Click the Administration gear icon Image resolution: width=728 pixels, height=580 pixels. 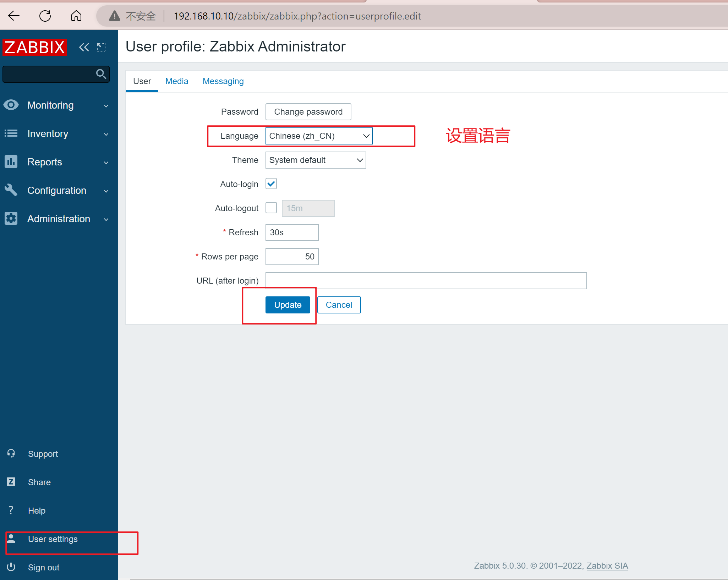coord(11,219)
